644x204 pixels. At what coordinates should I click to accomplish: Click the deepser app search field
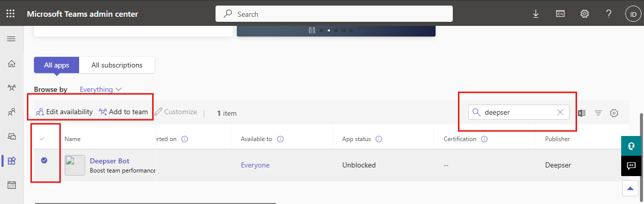click(518, 112)
